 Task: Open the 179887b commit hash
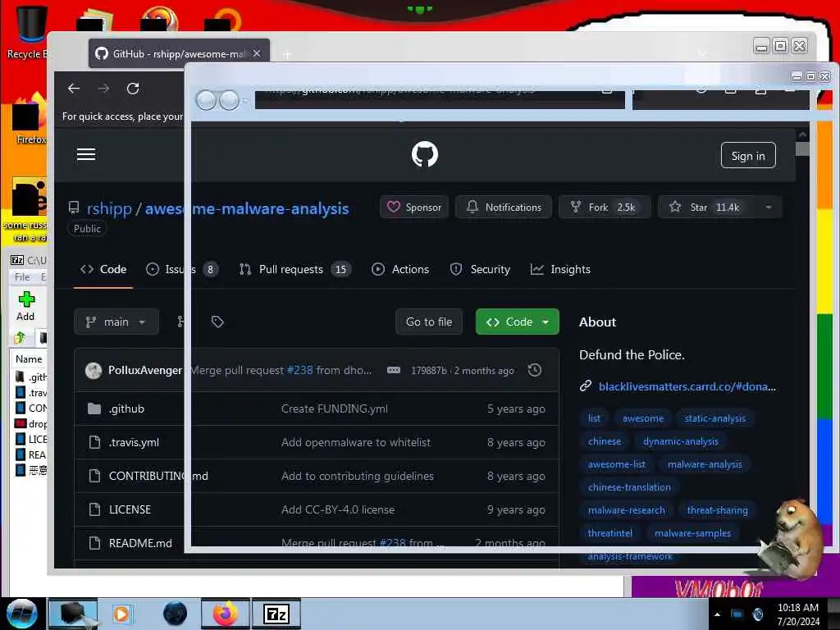pyautogui.click(x=428, y=371)
